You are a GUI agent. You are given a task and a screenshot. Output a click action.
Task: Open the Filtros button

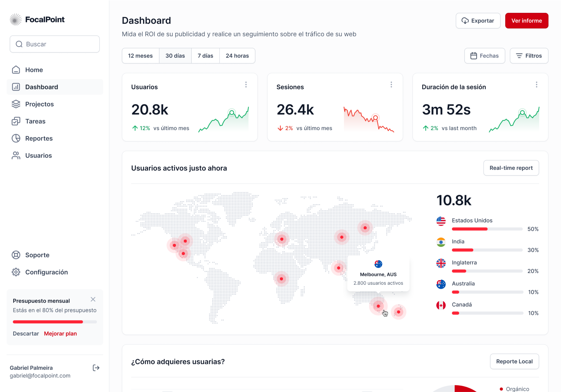[529, 56]
